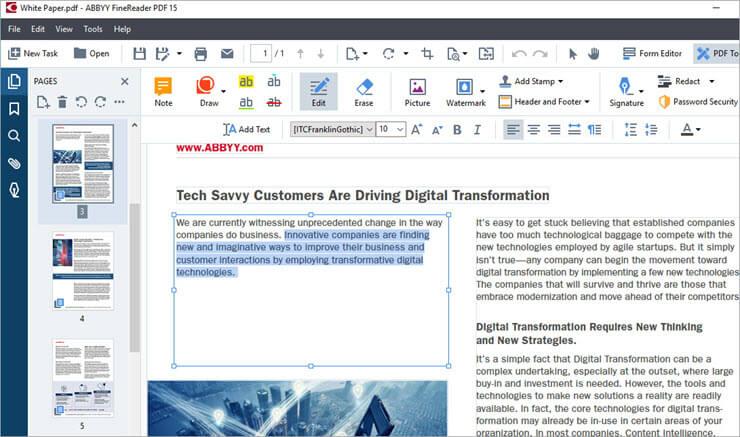Go to previous page with the up arrow
This screenshot has width=740, height=437.
[x=300, y=54]
